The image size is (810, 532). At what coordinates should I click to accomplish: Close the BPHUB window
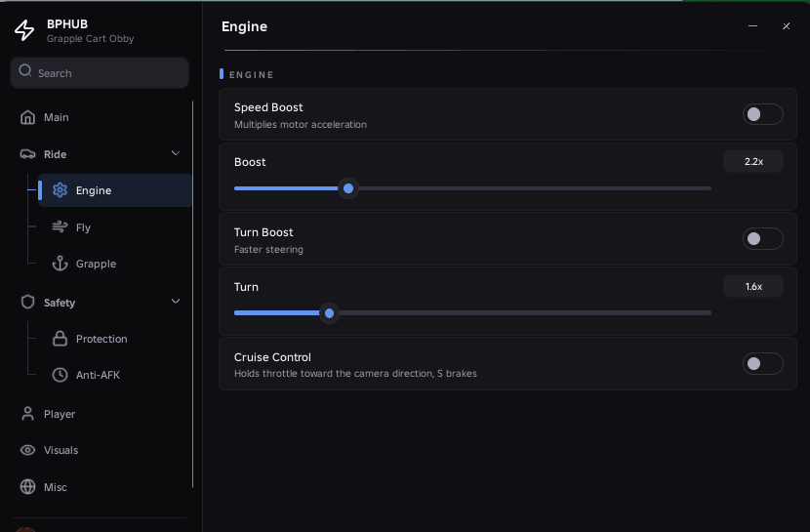point(786,25)
